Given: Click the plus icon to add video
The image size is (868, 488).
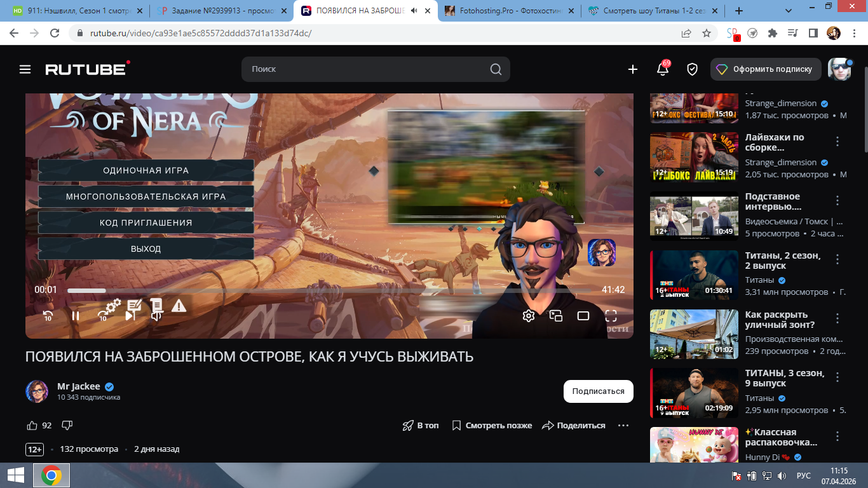Looking at the screenshot, I should click(633, 69).
